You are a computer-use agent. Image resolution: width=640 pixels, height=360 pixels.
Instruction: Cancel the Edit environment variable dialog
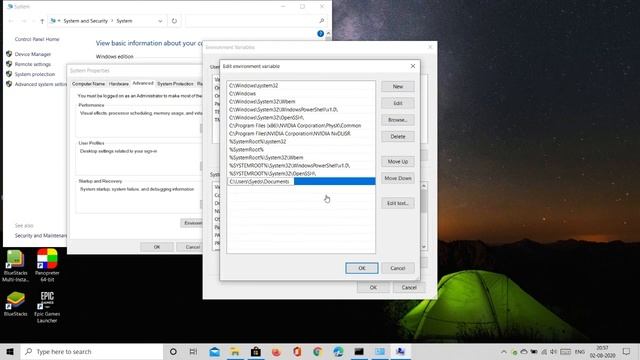398,268
